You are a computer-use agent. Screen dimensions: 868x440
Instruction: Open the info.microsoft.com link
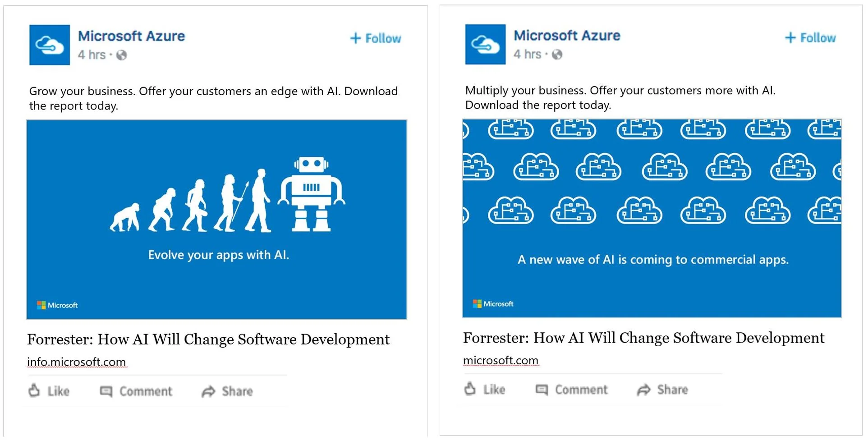click(77, 362)
